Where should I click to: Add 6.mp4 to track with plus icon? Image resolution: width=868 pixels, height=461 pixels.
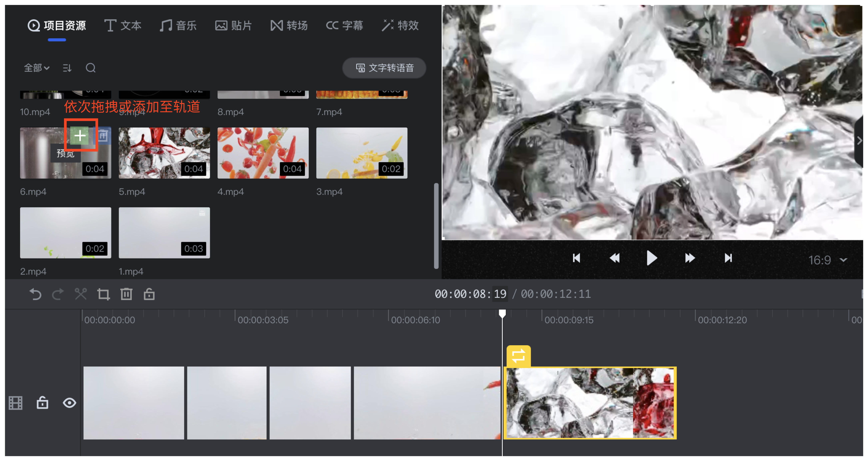click(x=80, y=135)
